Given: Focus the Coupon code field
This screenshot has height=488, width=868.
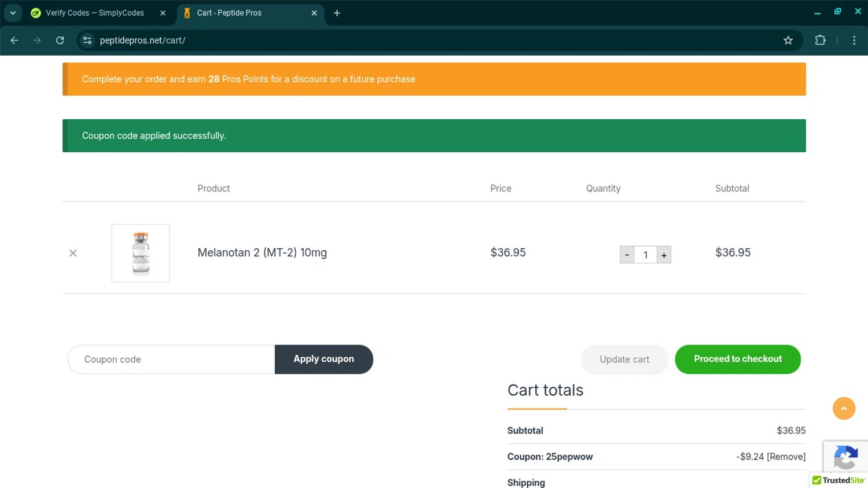Looking at the screenshot, I should [171, 359].
